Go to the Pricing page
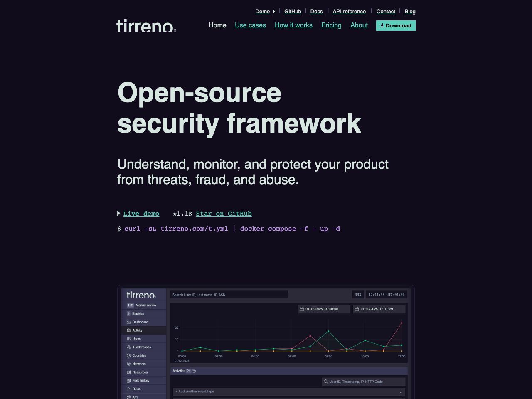532x399 pixels. point(331,25)
